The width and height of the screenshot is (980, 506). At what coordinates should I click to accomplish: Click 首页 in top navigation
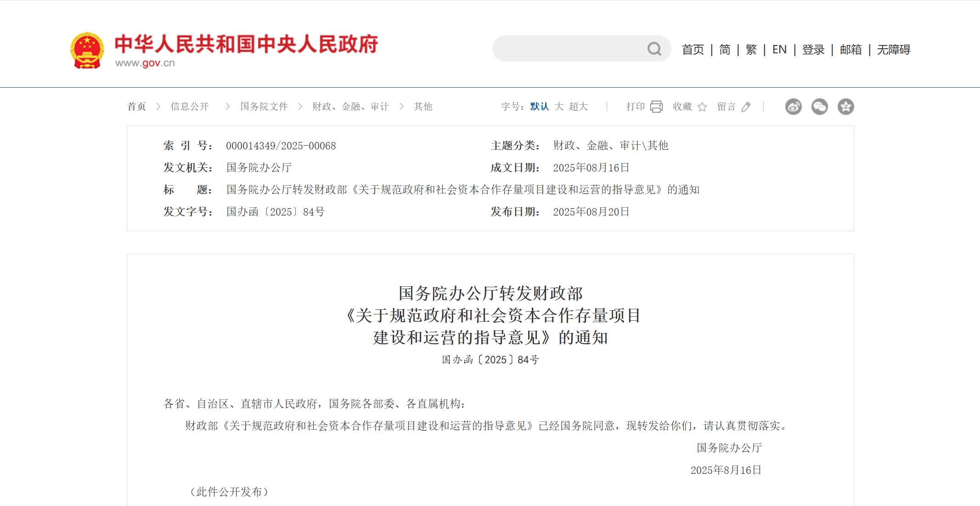[x=693, y=50]
